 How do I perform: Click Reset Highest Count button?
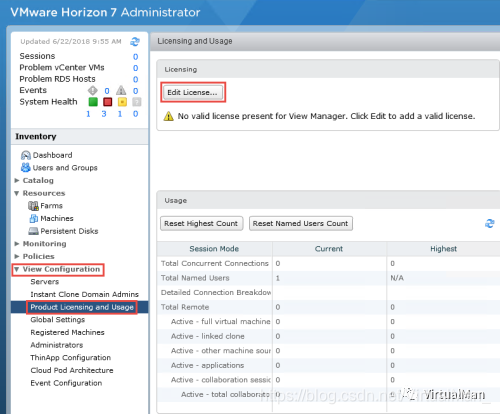pyautogui.click(x=201, y=223)
